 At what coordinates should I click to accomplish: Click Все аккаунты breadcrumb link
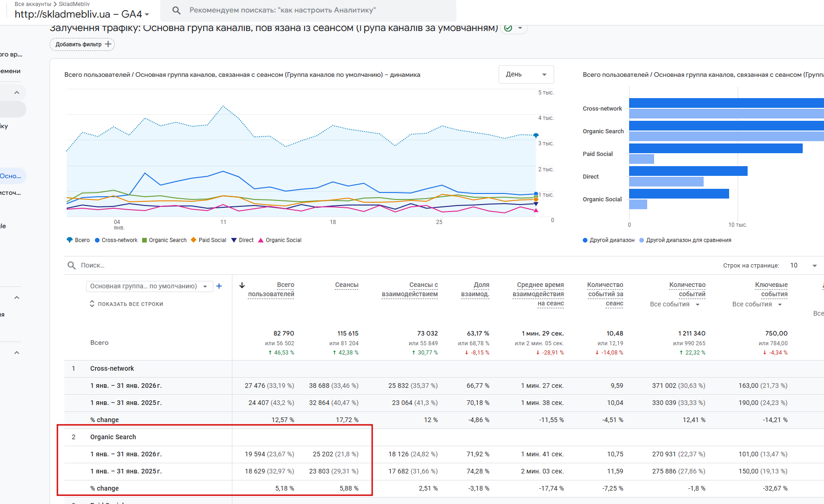coord(32,4)
